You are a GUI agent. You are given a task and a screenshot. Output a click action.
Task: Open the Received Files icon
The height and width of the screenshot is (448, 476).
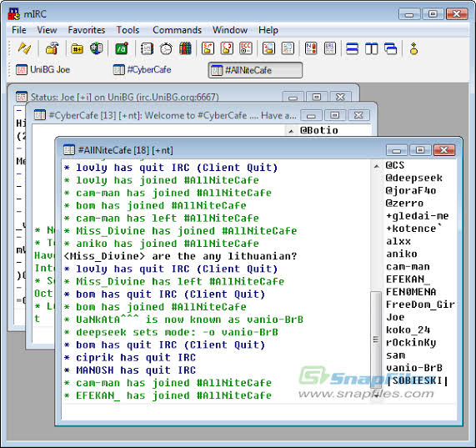pos(268,48)
